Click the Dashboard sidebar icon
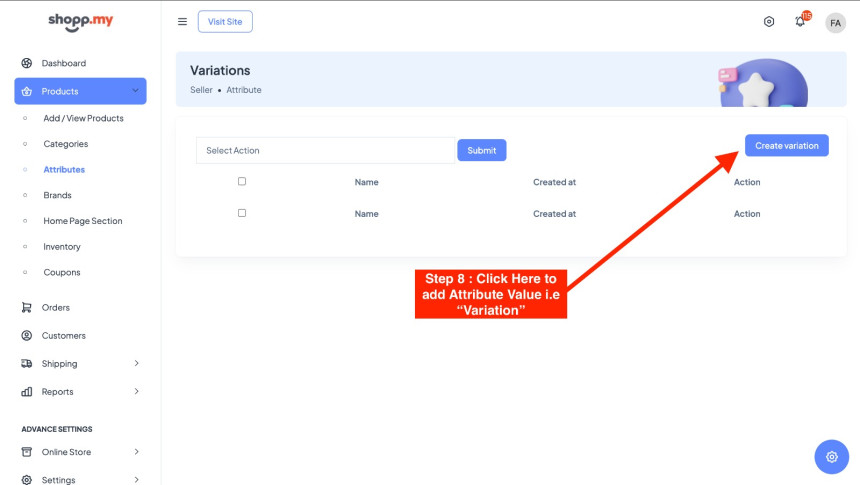 [27, 63]
